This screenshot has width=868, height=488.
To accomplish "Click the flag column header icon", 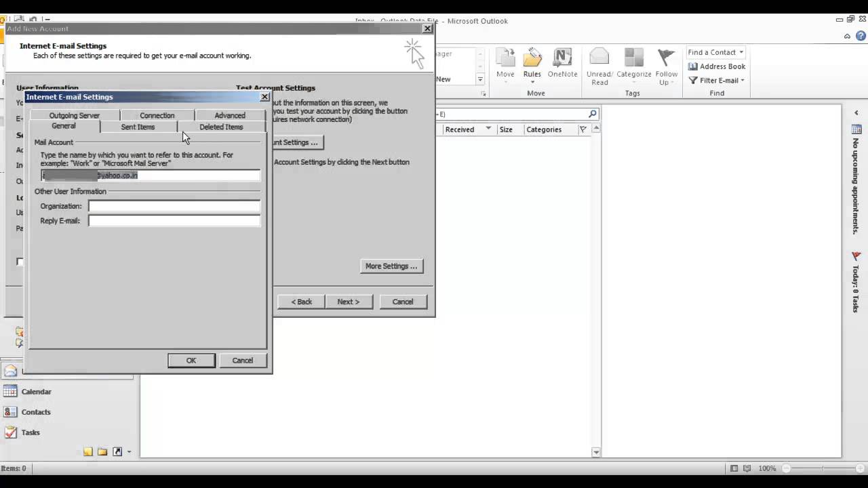I will pos(583,129).
